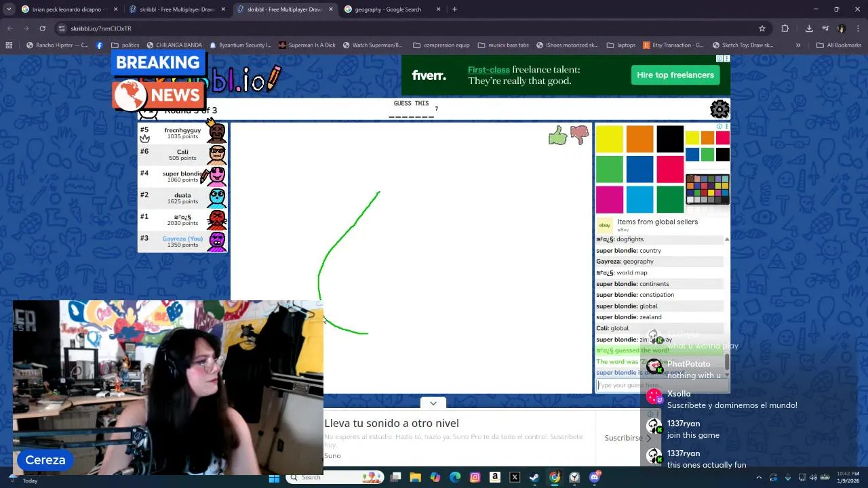This screenshot has width=868, height=488.
Task: Open a new browser tab
Action: pos(454,9)
